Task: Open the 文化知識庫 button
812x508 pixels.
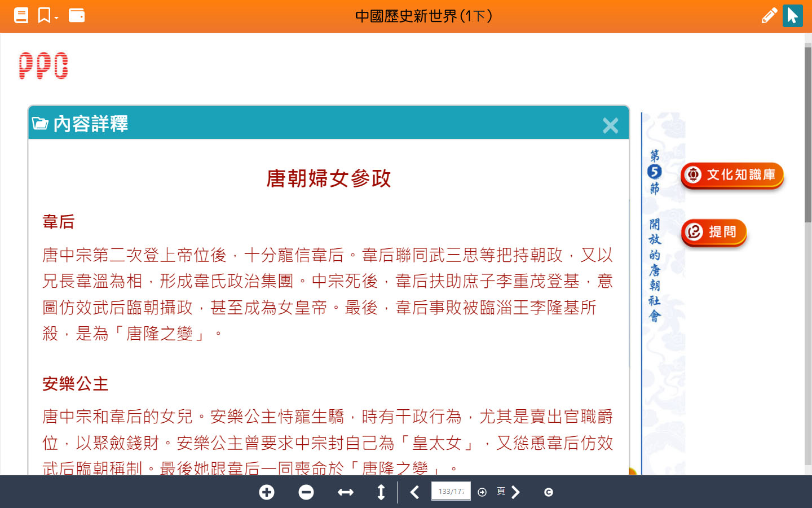Action: point(732,175)
